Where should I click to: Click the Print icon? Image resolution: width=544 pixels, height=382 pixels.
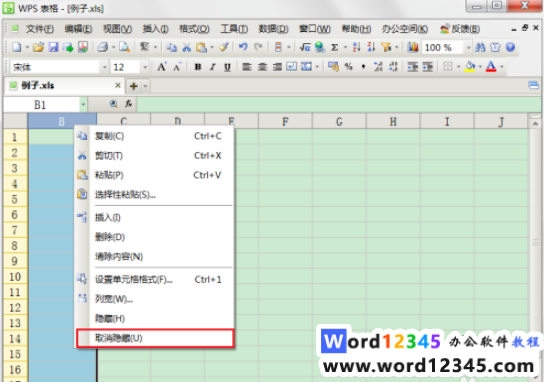pyautogui.click(x=102, y=47)
